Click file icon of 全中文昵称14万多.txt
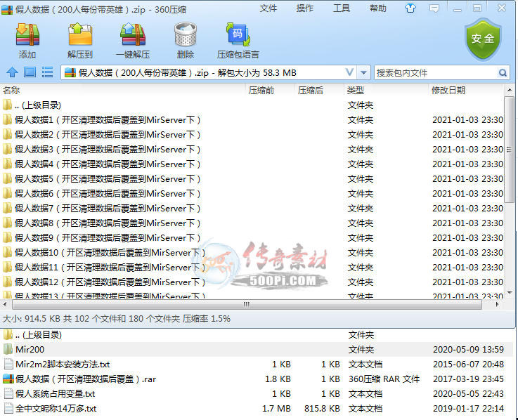 click(8, 409)
